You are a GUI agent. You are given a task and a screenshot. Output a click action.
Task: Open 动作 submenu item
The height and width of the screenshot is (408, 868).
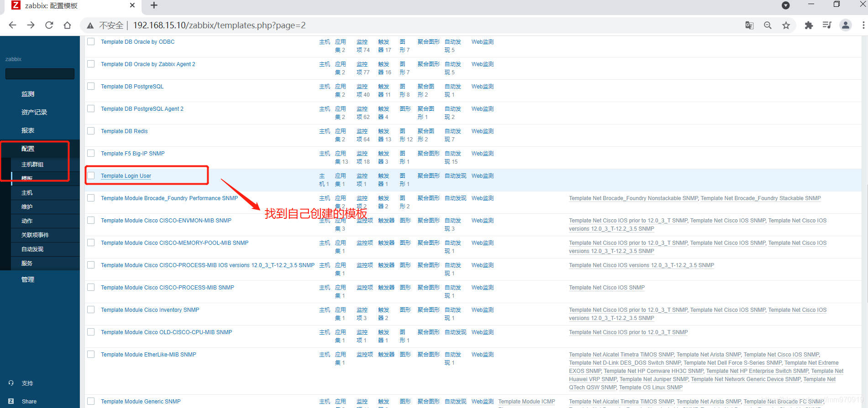tap(27, 221)
